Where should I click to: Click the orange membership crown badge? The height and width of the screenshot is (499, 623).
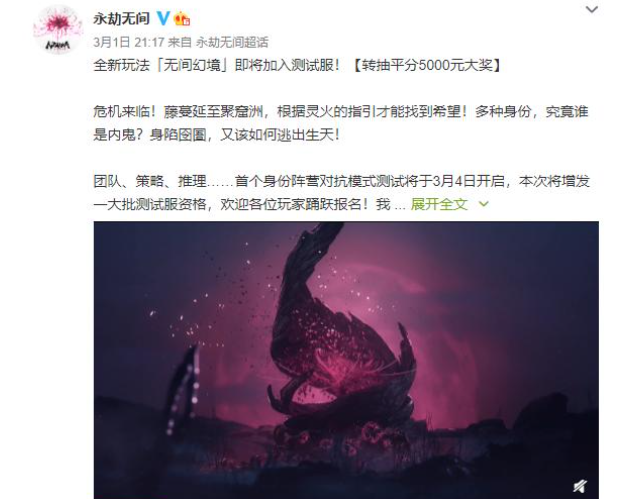[x=182, y=19]
